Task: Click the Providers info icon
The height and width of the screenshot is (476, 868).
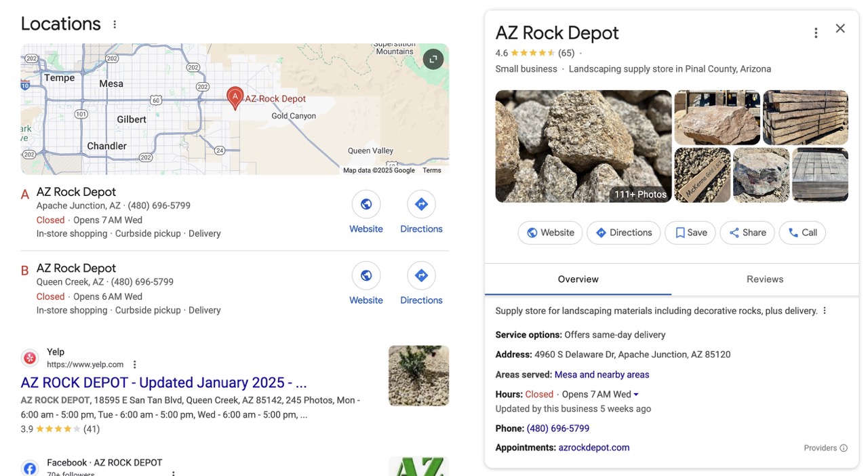Action: point(844,448)
